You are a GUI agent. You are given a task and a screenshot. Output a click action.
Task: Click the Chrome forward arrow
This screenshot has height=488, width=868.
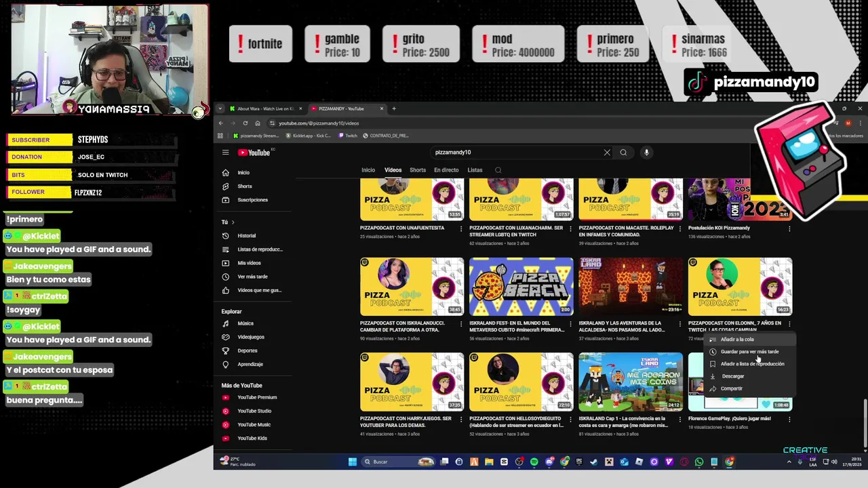pyautogui.click(x=233, y=123)
